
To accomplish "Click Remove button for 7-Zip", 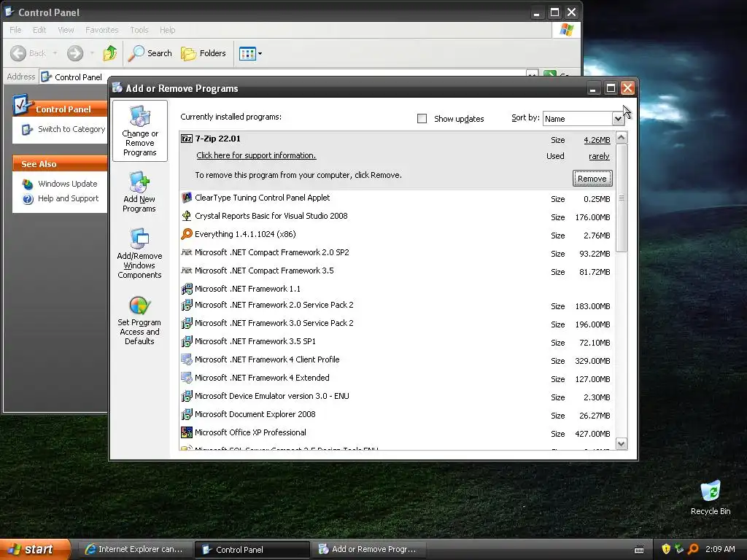I will [x=592, y=179].
